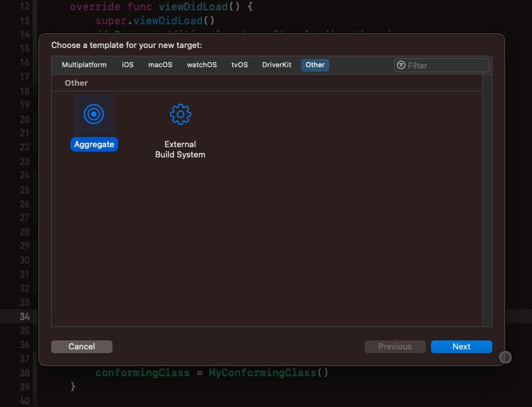
Task: Switch to the watchOS tab
Action: coord(201,65)
